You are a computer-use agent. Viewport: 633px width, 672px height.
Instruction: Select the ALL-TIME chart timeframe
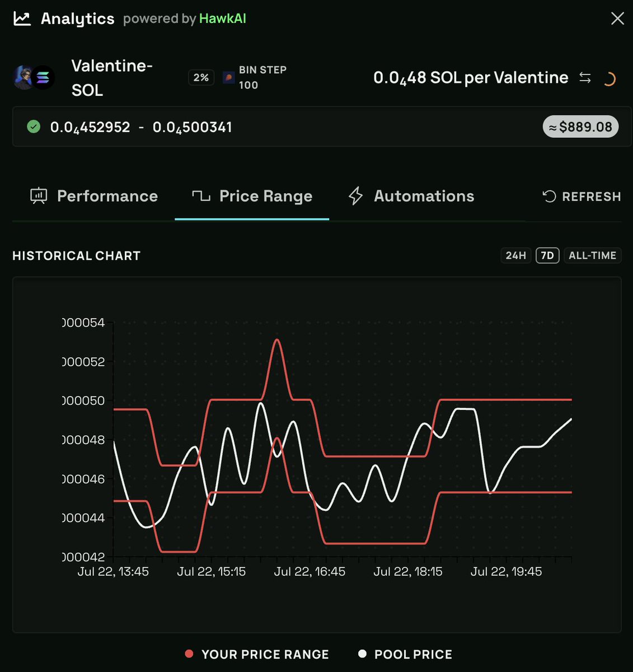point(593,255)
